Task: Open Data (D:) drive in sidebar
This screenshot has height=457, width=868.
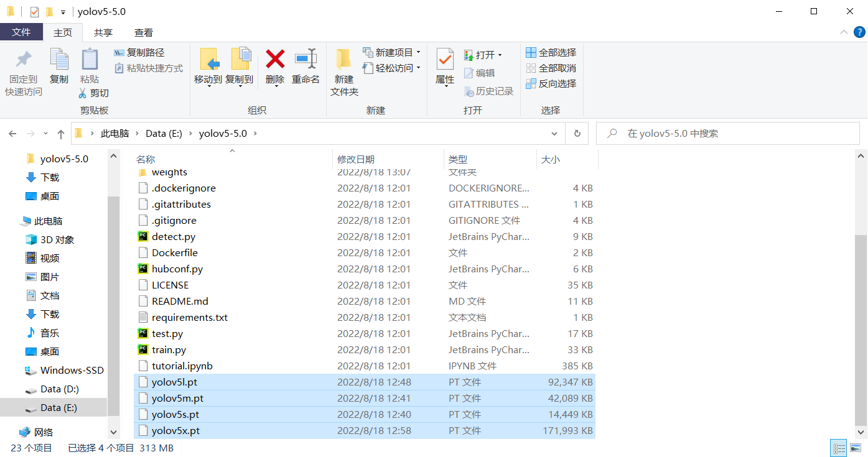Action: point(59,389)
